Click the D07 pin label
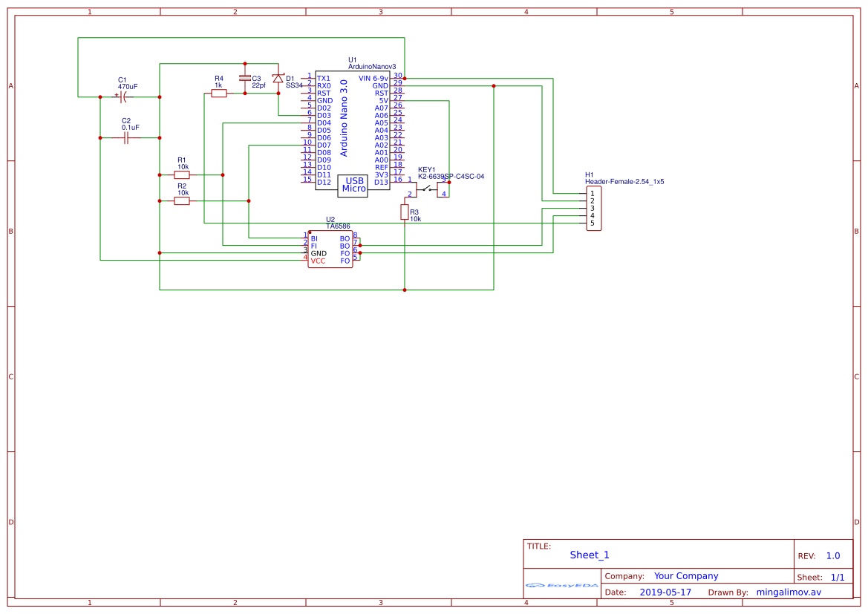This screenshot has height=614, width=868. click(324, 145)
